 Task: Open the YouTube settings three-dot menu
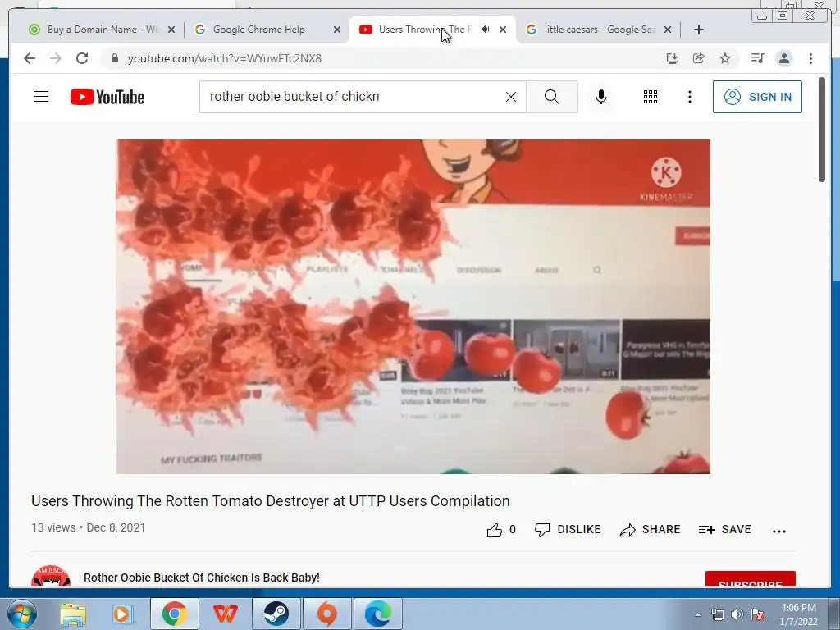[689, 97]
